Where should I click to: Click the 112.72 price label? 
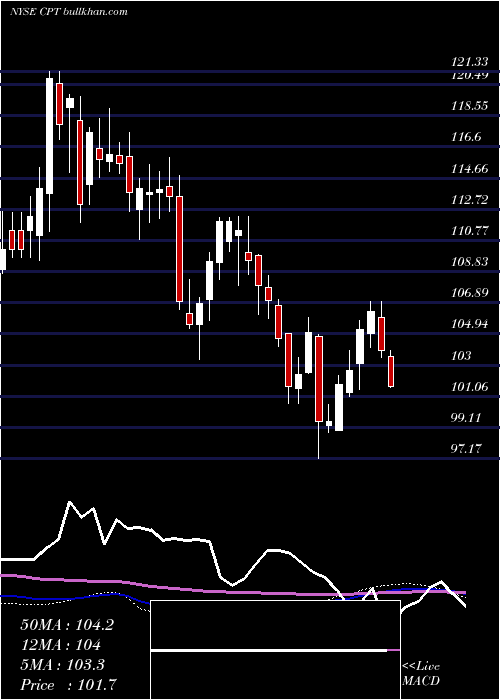coord(469,200)
